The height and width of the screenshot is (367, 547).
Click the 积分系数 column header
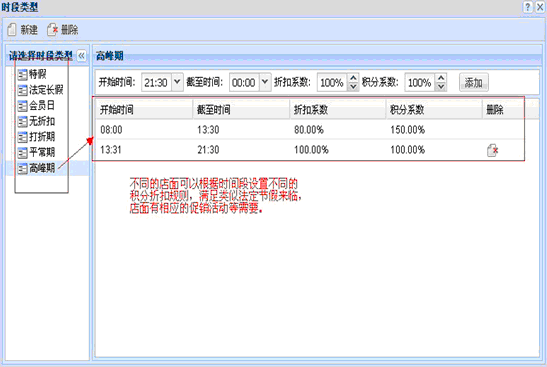[x=434, y=110]
